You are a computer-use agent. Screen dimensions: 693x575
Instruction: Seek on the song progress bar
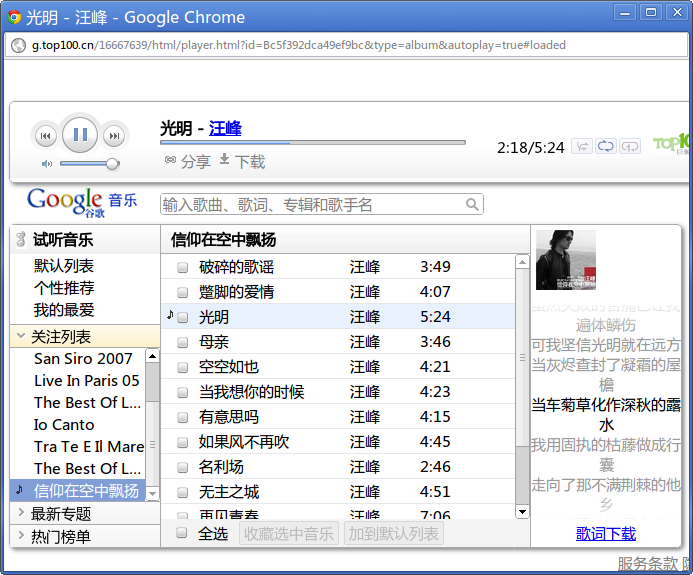(313, 143)
